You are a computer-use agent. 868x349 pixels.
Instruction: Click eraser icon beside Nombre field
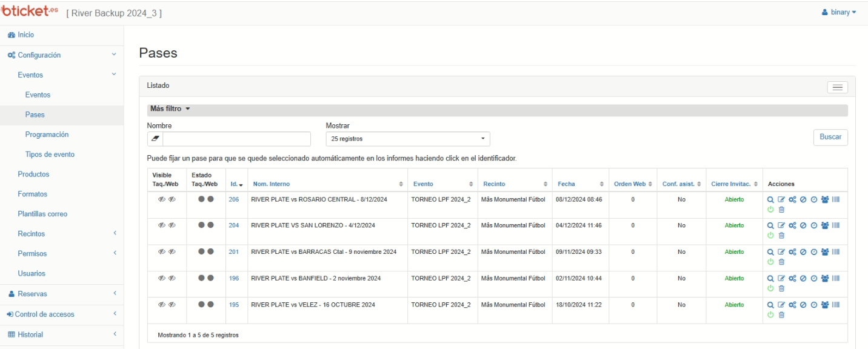pos(155,139)
